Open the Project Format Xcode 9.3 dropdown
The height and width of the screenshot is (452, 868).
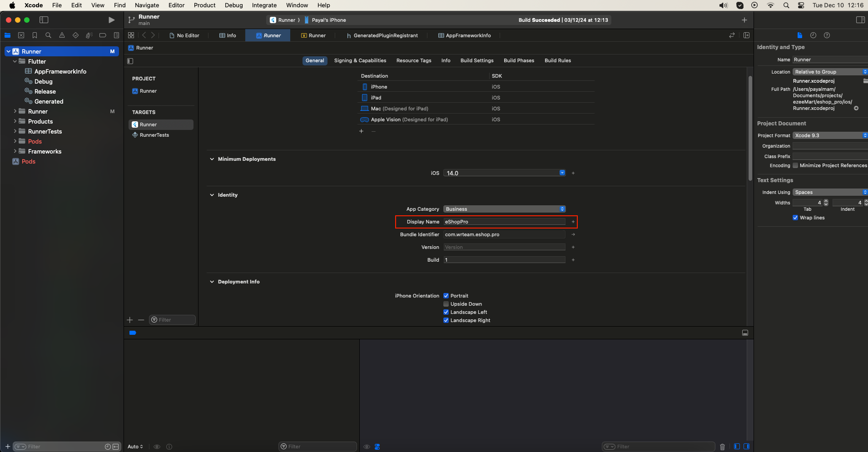830,135
